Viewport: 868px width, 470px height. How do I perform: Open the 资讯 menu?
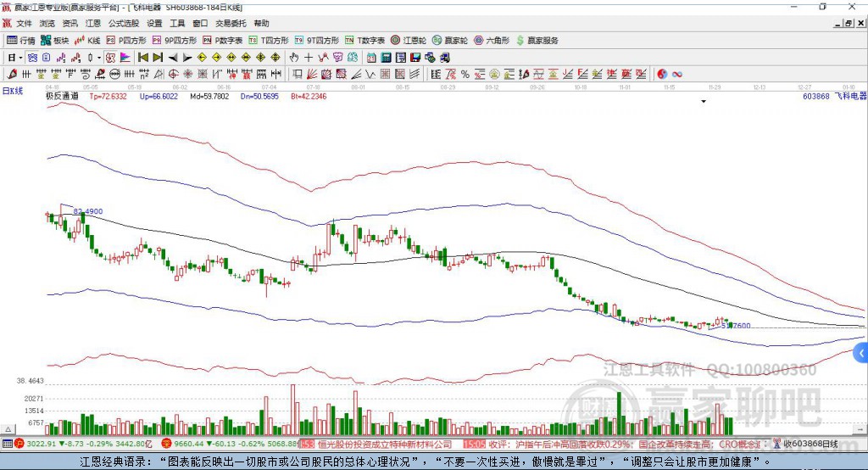[70, 23]
